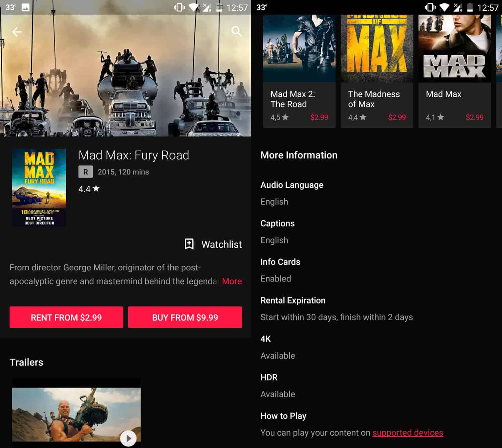Open the Mad Max 1979 movie poster
This screenshot has height=448, width=502.
(x=454, y=49)
